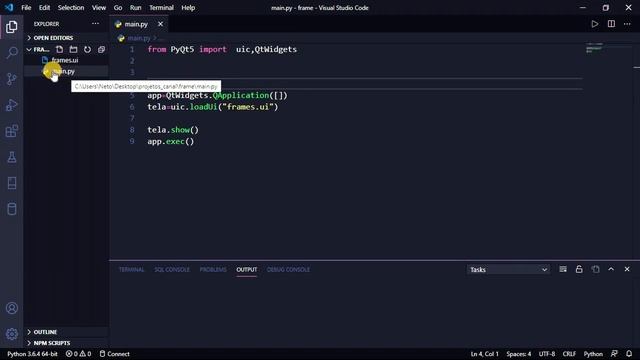Create a new file in FRA... folder
Viewport: 640px width, 360px height.
pos(60,49)
